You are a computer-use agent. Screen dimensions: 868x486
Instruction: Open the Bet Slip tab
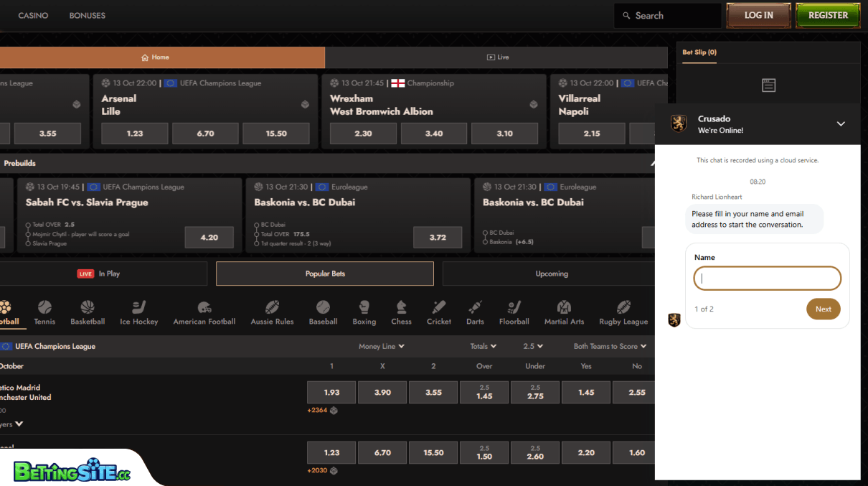tap(699, 52)
